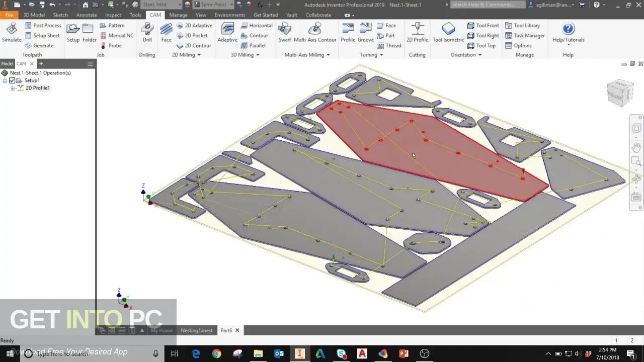Open the Task Manager
644x362 pixels.
pos(525,36)
